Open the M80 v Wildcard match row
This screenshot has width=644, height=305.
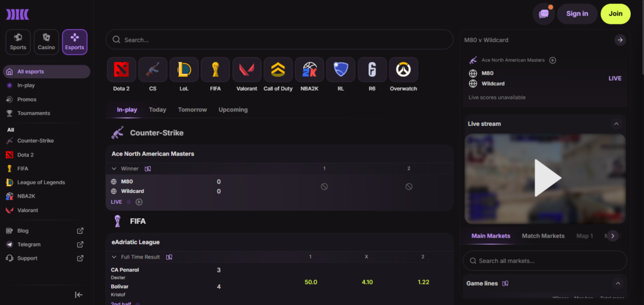[279, 192]
